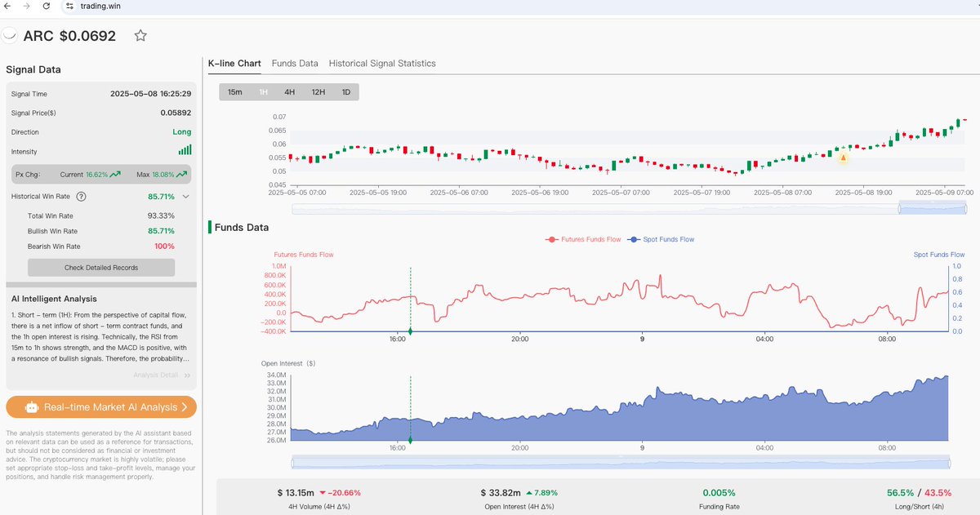Click green signal diamond on funds flow chart
980x515 pixels.
(410, 331)
